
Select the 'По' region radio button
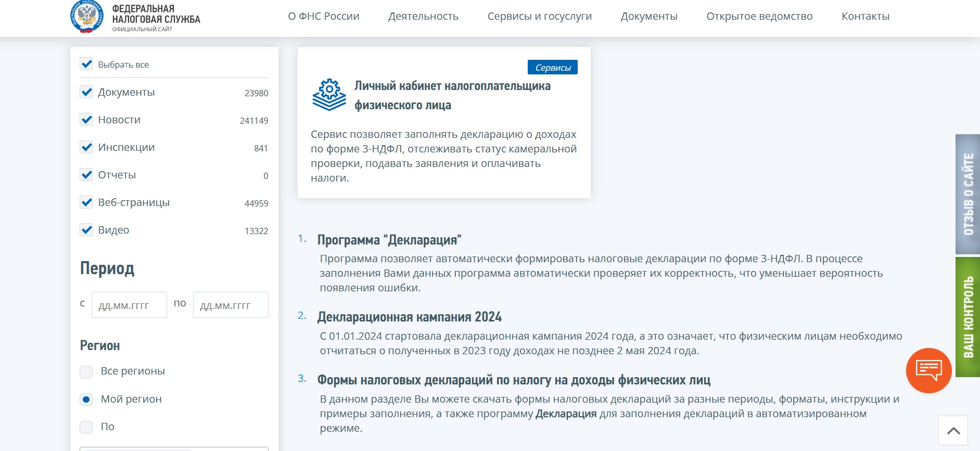pyautogui.click(x=86, y=427)
